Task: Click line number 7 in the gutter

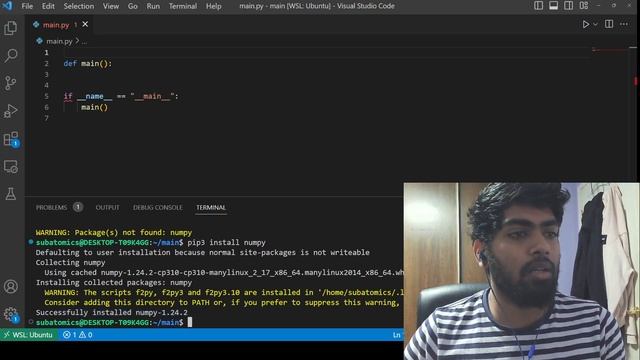Action: (x=47, y=118)
